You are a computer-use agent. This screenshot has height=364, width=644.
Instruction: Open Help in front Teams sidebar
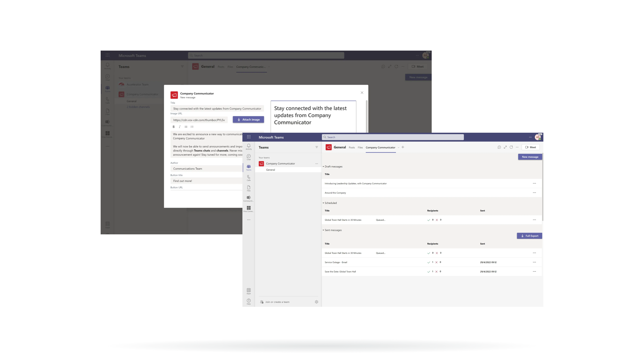[x=249, y=302]
